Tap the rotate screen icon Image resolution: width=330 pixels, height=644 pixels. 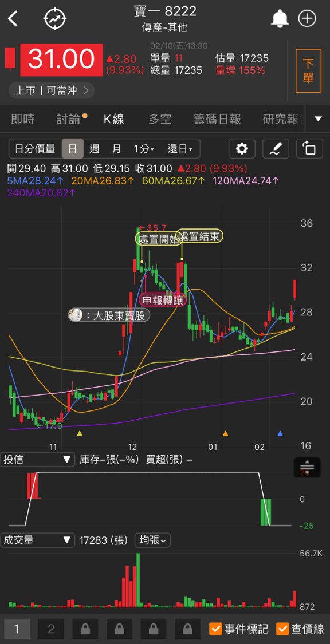[309, 148]
